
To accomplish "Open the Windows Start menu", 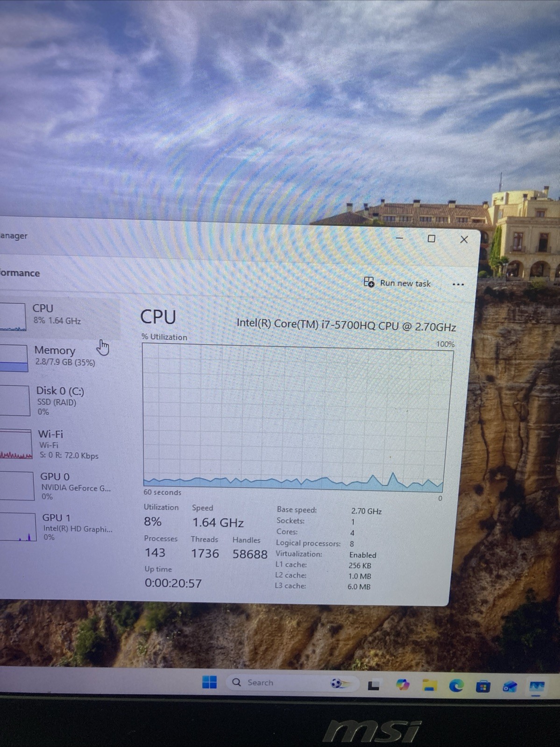I will tap(209, 683).
